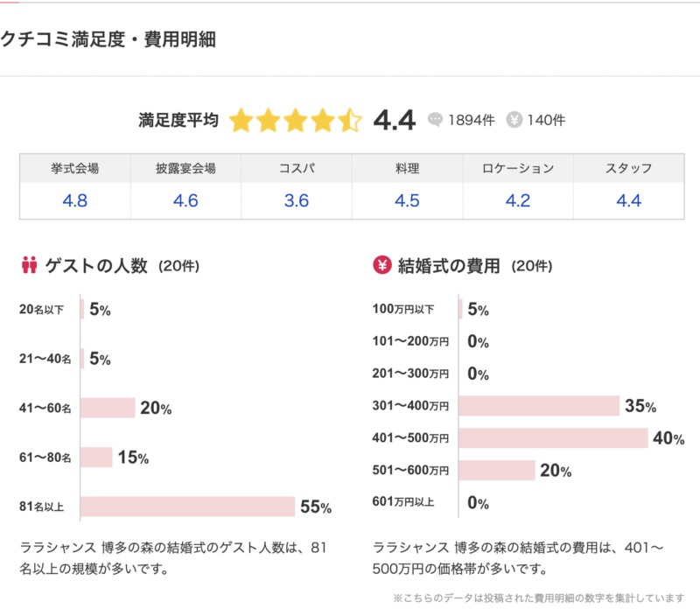Screen dimensions: 700x609
Task: Click the yen cost report icon
Action: coord(514,120)
